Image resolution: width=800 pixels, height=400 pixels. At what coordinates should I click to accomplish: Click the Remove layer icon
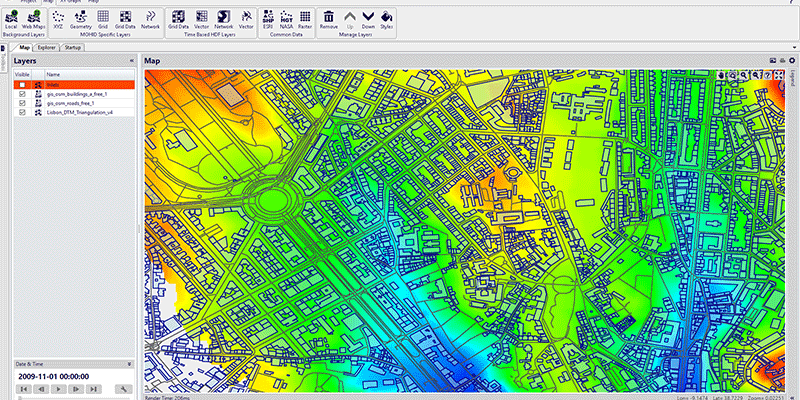click(x=328, y=19)
